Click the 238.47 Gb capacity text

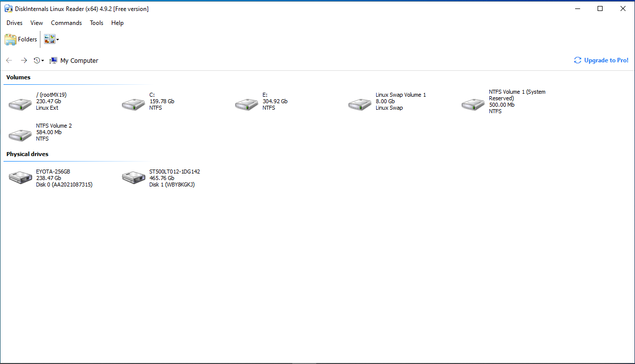point(49,178)
